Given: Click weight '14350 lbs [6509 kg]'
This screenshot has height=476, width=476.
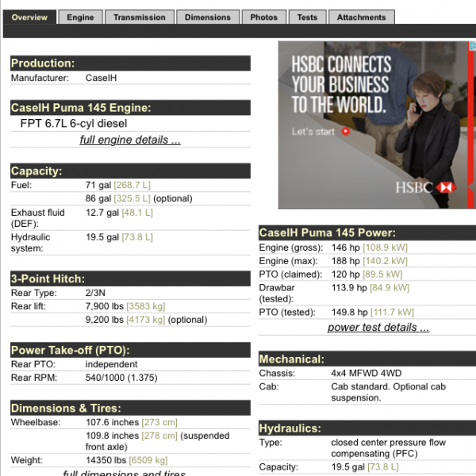Looking at the screenshot, I should (127, 460).
